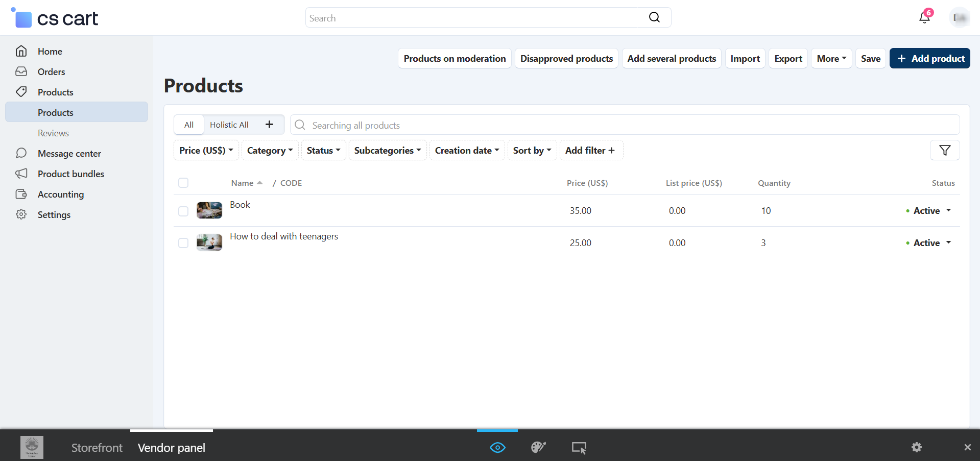Click the magnifier icon in top search
This screenshot has height=461, width=980.
[x=654, y=17]
